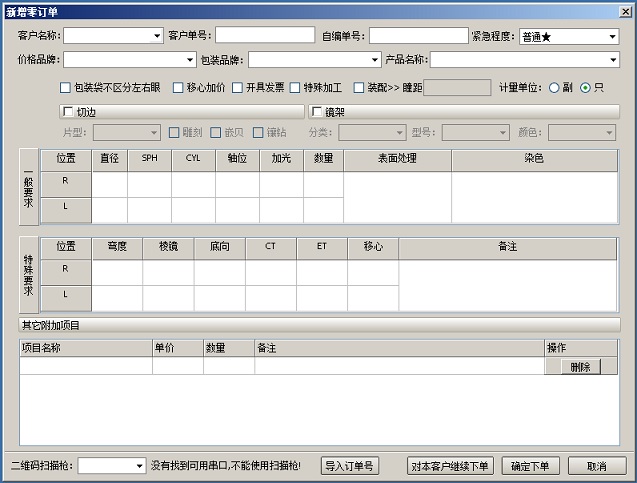Screen dimensions: 637x483
Task: Click the 染色 cell
Action: pos(534,197)
